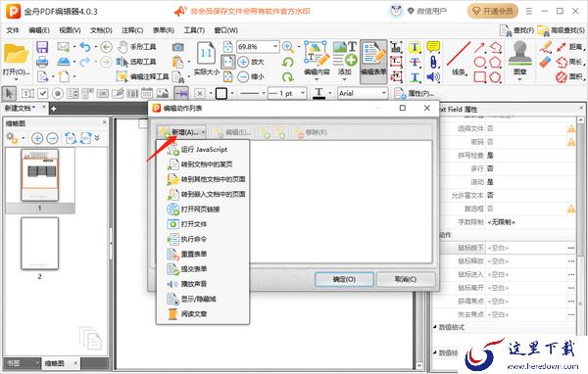Select the signature form field tool
The width and height of the screenshot is (588, 374).
[118, 93]
